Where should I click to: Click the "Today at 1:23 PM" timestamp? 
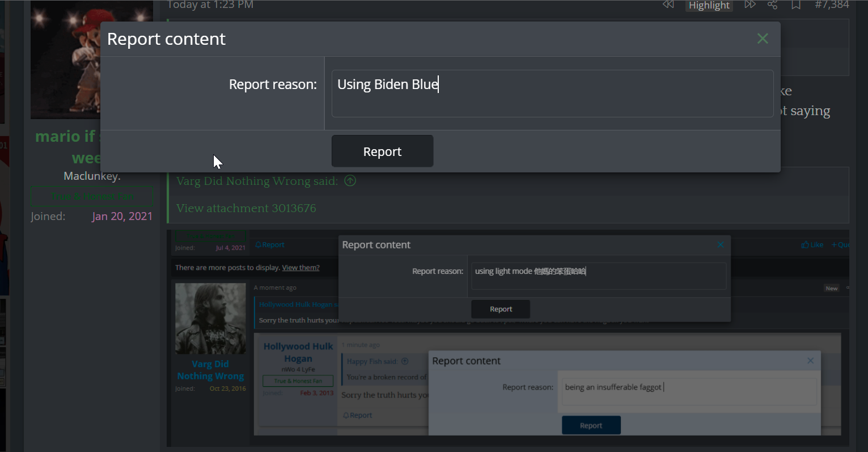point(210,5)
